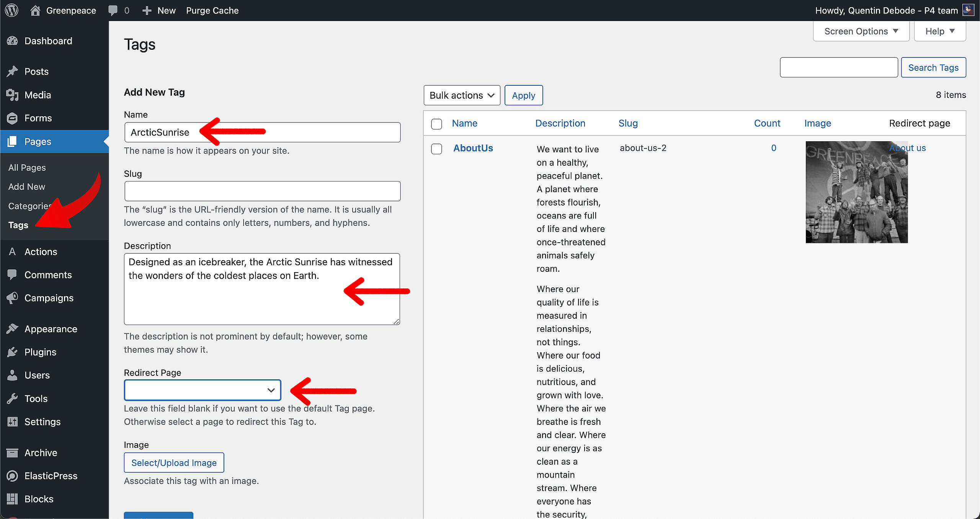This screenshot has width=980, height=519.
Task: Expand Screen Options panel
Action: 861,31
